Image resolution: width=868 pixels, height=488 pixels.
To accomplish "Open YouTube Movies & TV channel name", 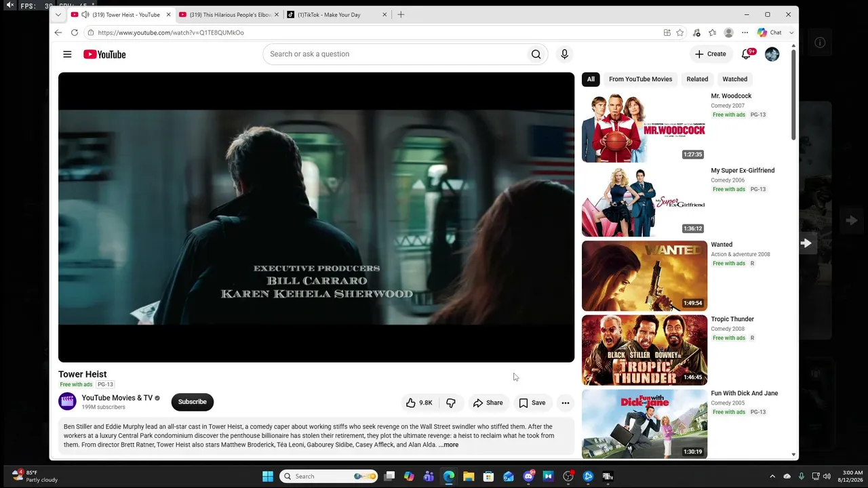I will pyautogui.click(x=117, y=398).
